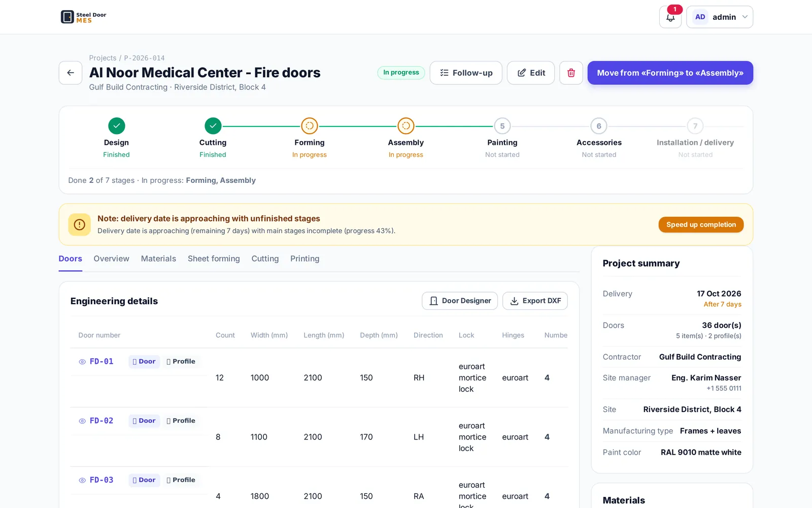Go back using the arrow button
The image size is (812, 508).
(x=71, y=73)
